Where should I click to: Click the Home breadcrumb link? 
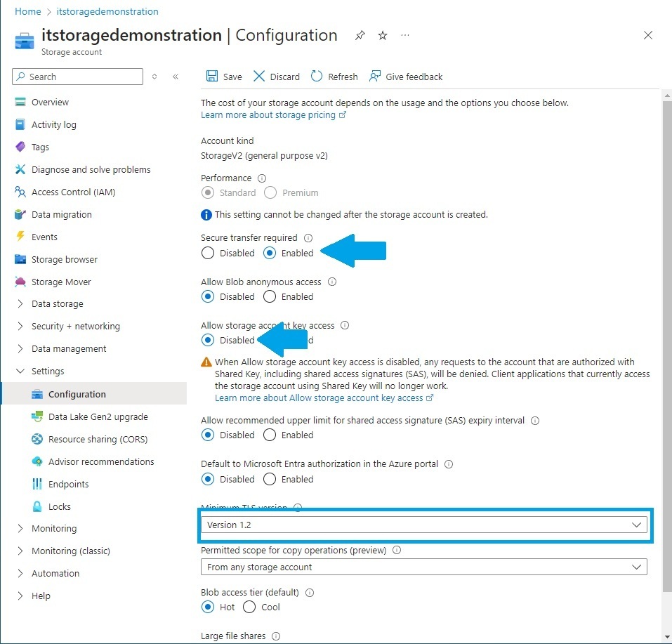28,11
